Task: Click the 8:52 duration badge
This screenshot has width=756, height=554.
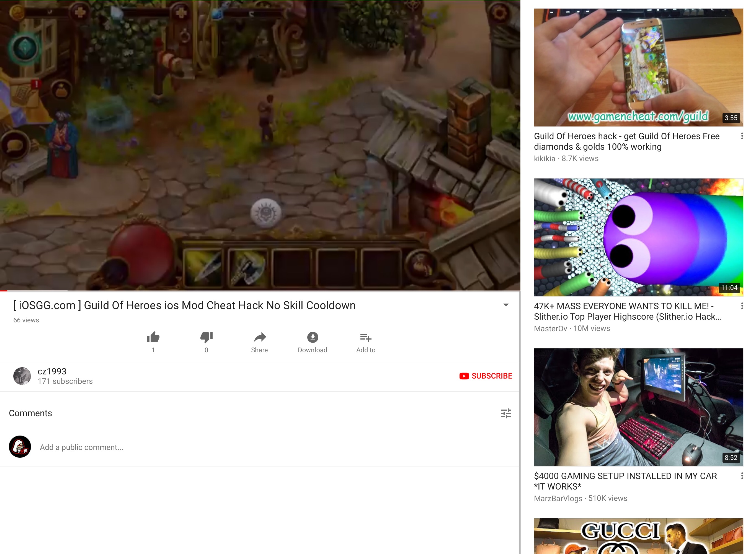Action: pos(731,457)
